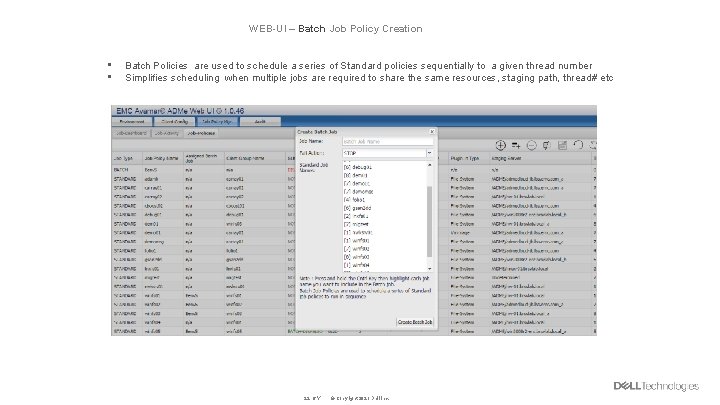Click the Job Name input field

[388, 141]
